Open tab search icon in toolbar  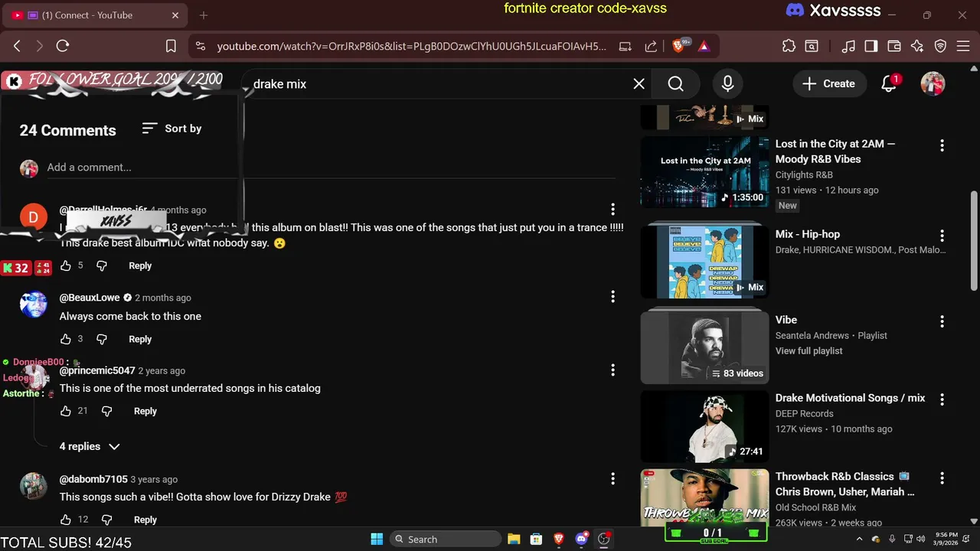point(811,46)
